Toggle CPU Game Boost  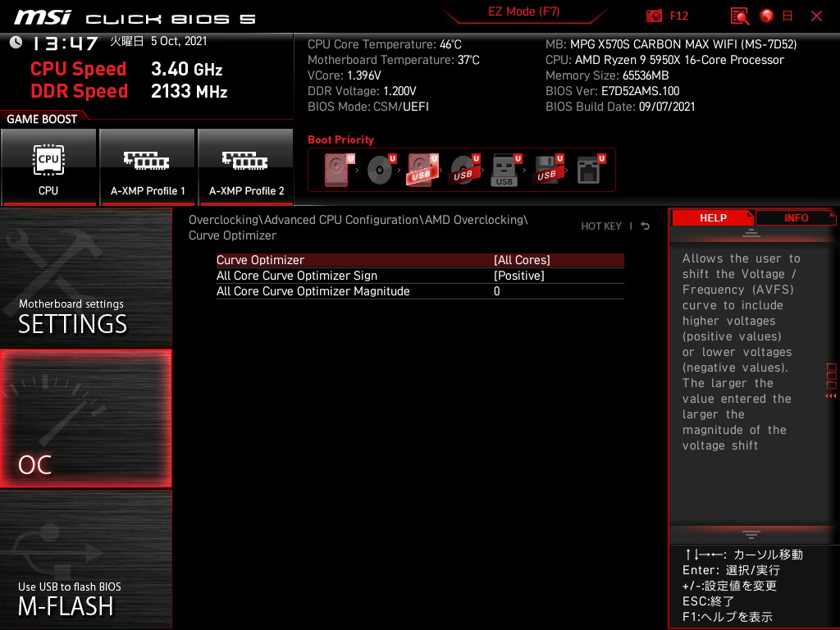coord(48,167)
